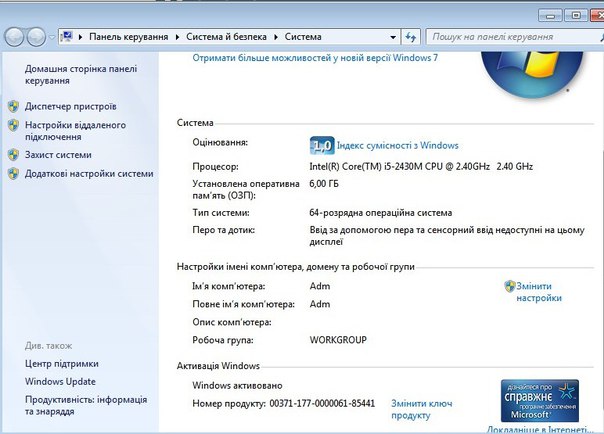This screenshot has height=434, width=604.
Task: Click the 1,0 rating score badge
Action: [x=322, y=146]
